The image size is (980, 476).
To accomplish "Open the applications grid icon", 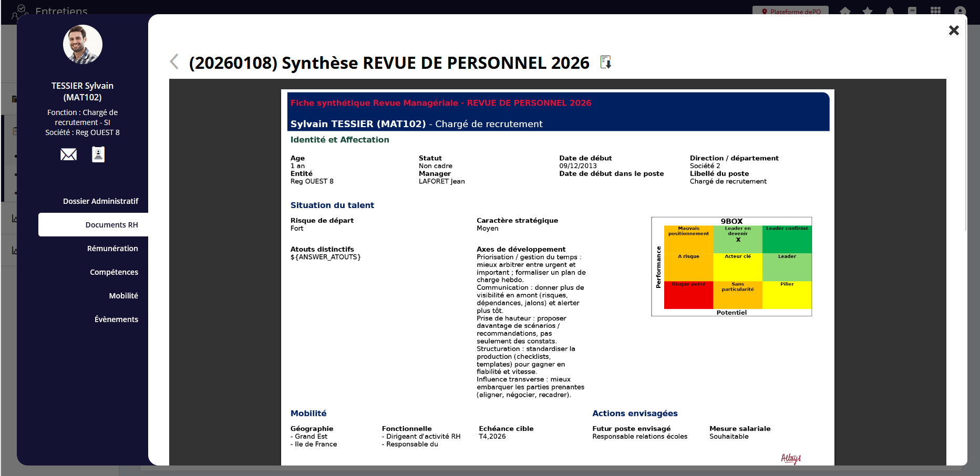I will 935,11.
